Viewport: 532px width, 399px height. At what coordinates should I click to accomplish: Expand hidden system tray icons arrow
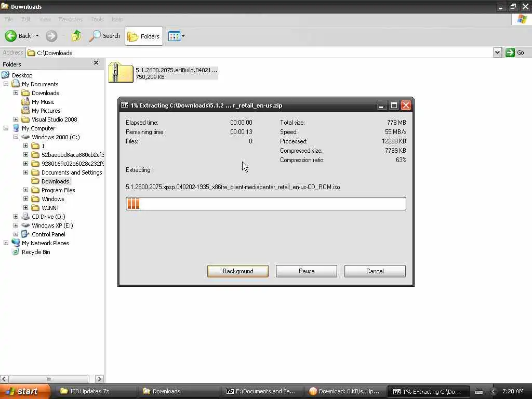(494, 392)
